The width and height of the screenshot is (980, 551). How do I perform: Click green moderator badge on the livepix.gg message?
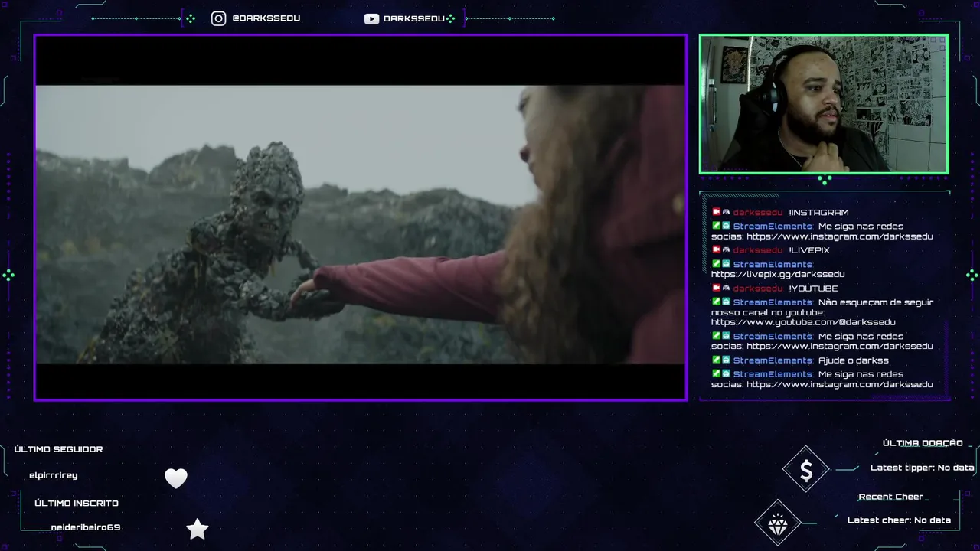[717, 264]
